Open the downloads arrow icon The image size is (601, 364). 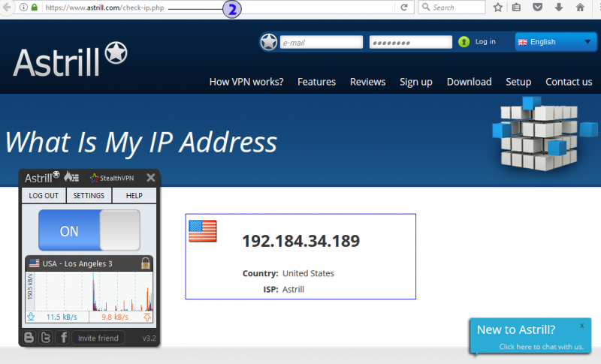[559, 8]
